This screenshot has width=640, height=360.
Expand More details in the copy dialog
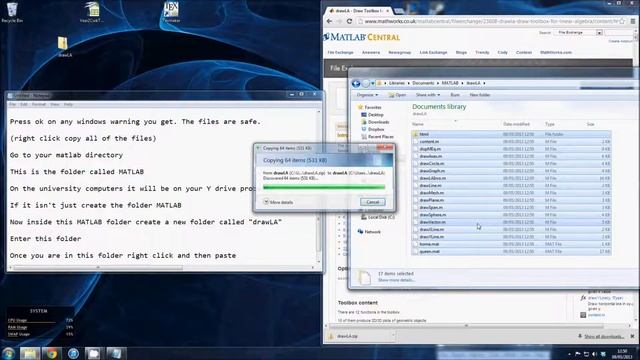point(278,202)
